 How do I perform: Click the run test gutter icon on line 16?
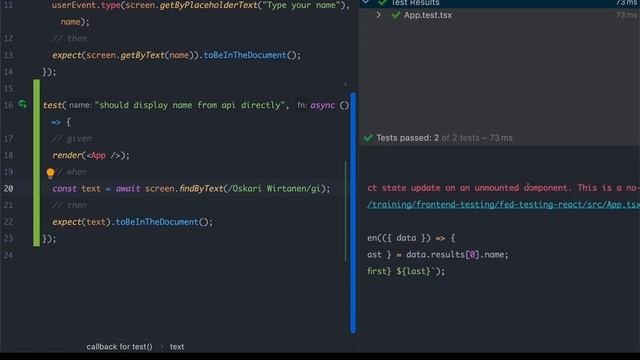pyautogui.click(x=23, y=104)
